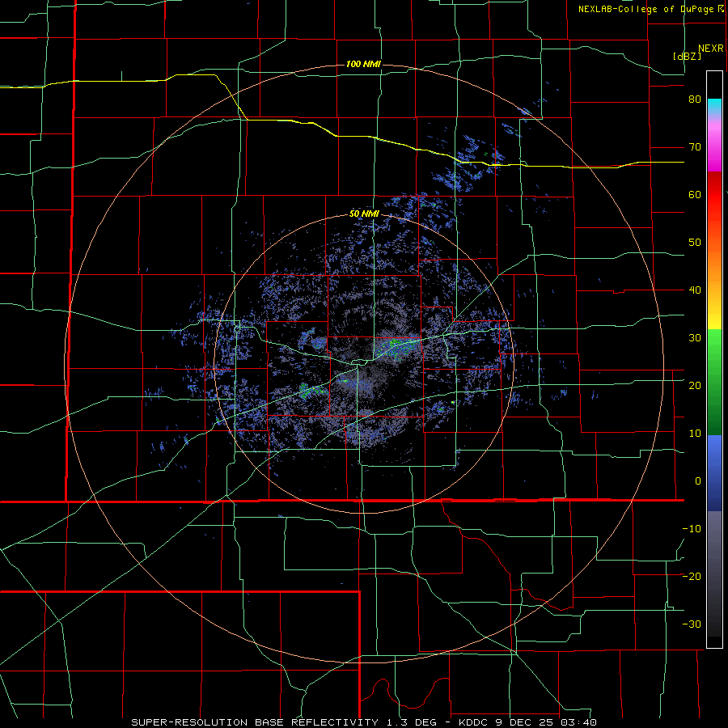Image resolution: width=728 pixels, height=728 pixels.
Task: Click the 40 dBZ value on the color scale
Action: pyautogui.click(x=695, y=290)
